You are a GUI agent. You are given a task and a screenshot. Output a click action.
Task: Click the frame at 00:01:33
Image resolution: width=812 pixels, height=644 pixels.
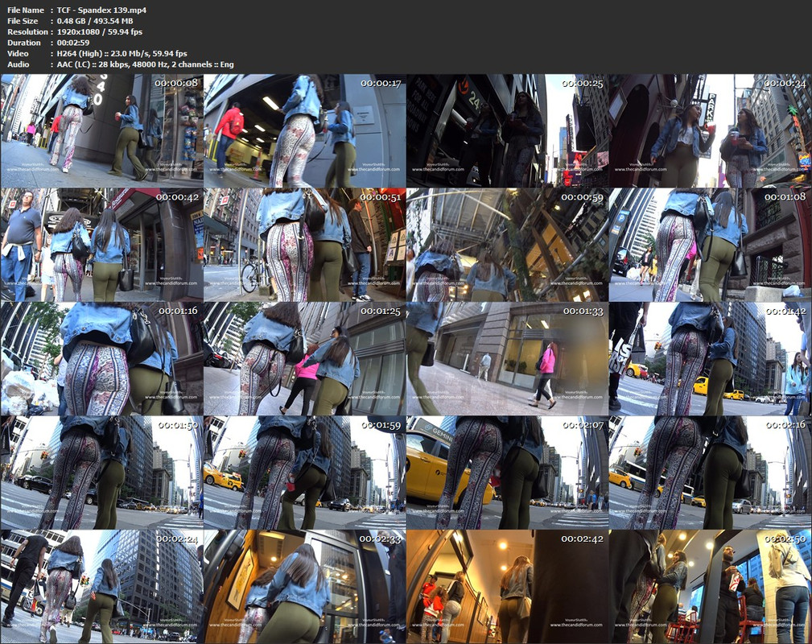point(507,359)
